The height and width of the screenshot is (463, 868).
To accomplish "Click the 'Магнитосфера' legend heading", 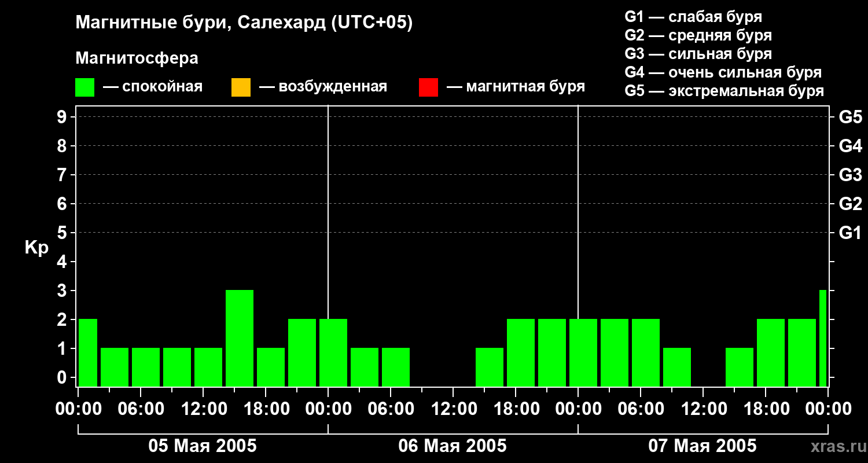I will pos(137,58).
